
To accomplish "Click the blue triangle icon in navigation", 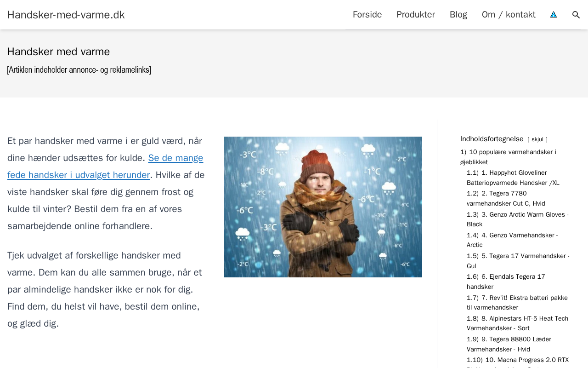I will 554,15.
